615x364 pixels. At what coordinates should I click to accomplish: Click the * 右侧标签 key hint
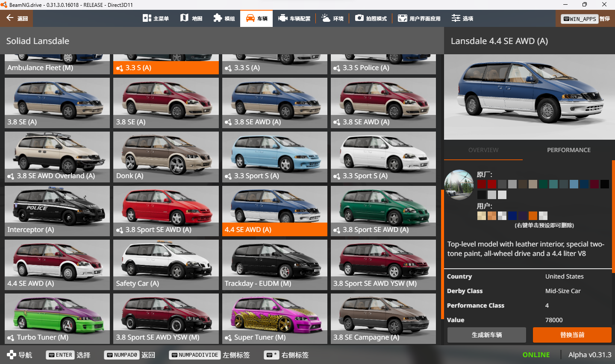pyautogui.click(x=286, y=355)
